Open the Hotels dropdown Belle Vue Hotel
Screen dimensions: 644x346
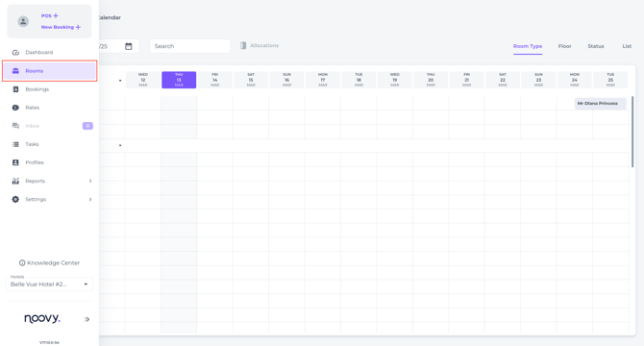pyautogui.click(x=49, y=284)
